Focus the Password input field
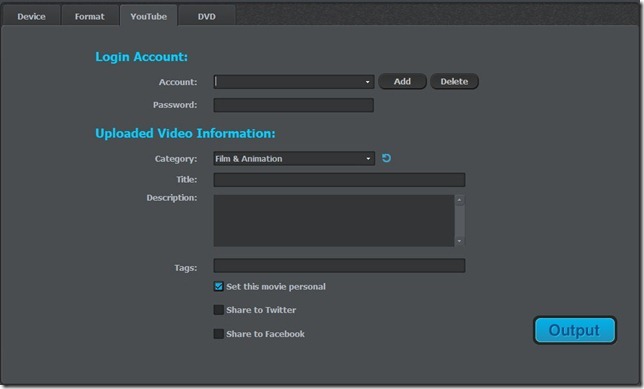The height and width of the screenshot is (389, 644). [x=294, y=105]
